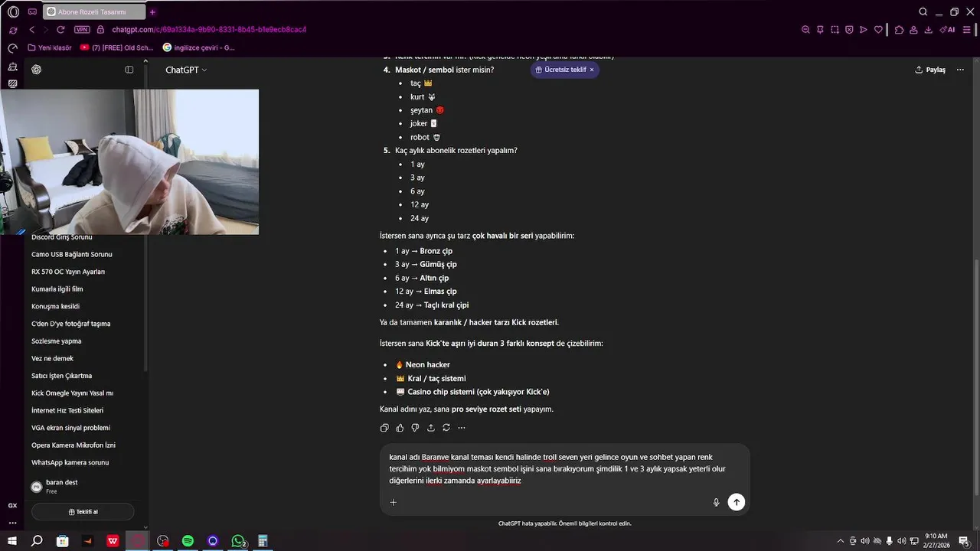Open the profile account icon in toolbar
The width and height of the screenshot is (980, 551).
tap(914, 30)
